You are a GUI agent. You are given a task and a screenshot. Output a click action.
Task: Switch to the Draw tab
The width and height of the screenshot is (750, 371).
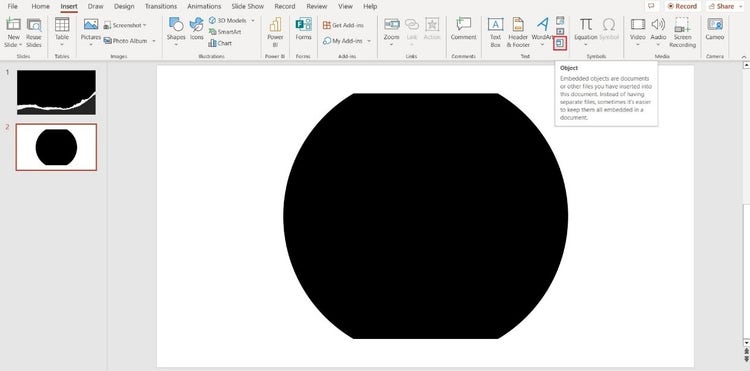click(x=96, y=6)
